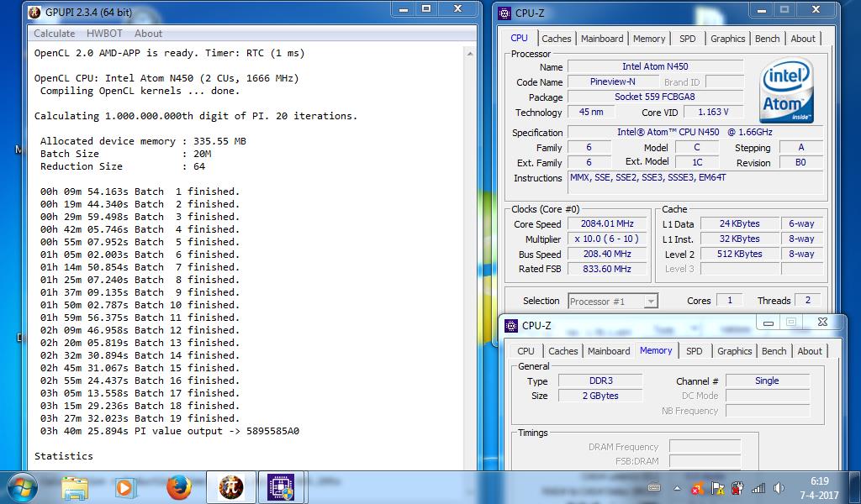
Task: Click the lower CPU-Z window title icon
Action: (510, 325)
